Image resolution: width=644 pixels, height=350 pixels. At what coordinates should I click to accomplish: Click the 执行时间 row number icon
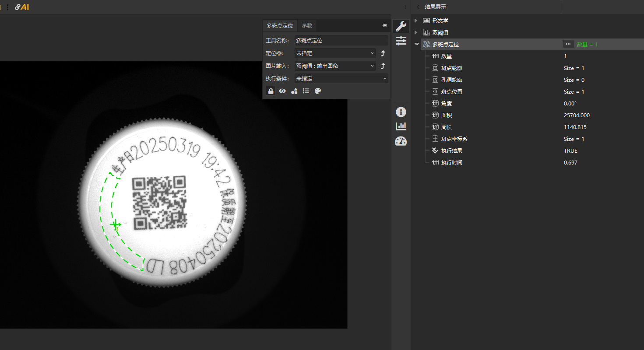435,162
